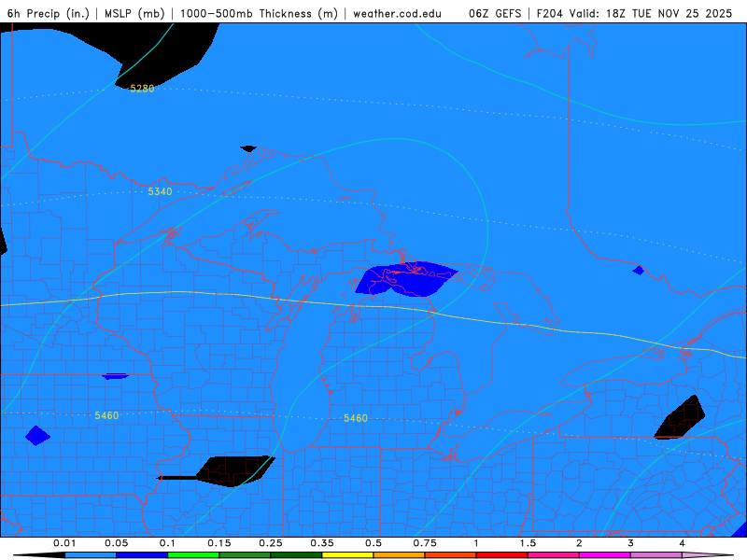Click the legend value 0.15
747x560 pixels.
(x=219, y=543)
